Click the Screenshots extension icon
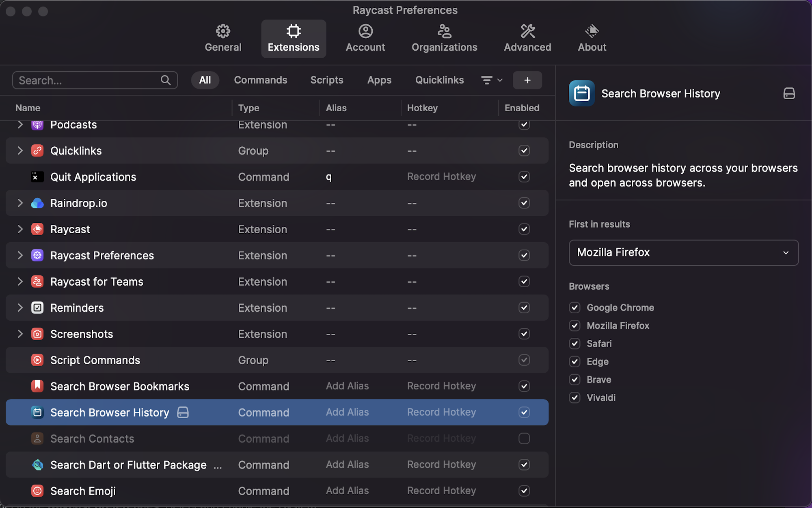The image size is (812, 508). (37, 334)
